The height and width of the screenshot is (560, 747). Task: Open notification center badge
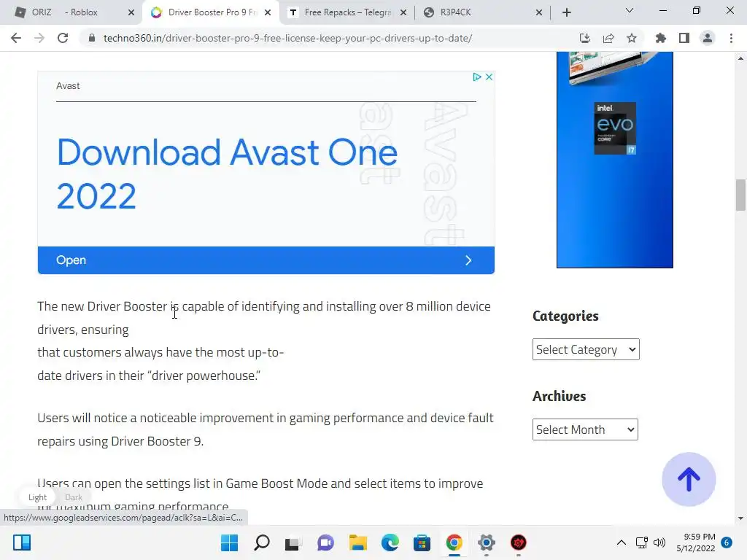(x=727, y=542)
